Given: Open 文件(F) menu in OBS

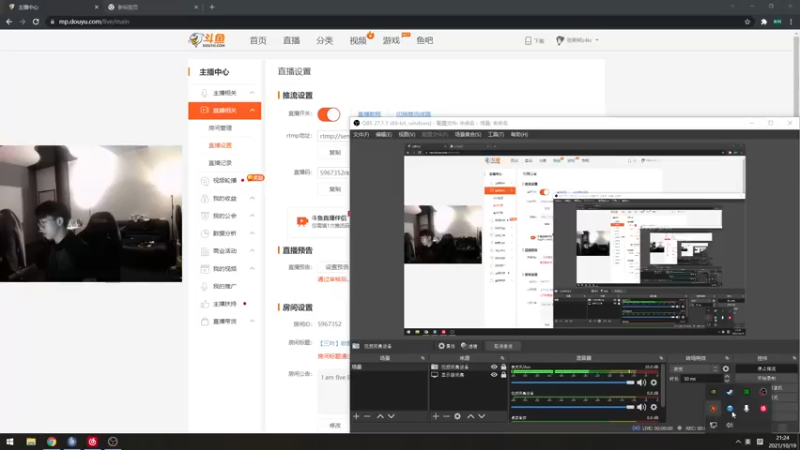Looking at the screenshot, I should [361, 135].
